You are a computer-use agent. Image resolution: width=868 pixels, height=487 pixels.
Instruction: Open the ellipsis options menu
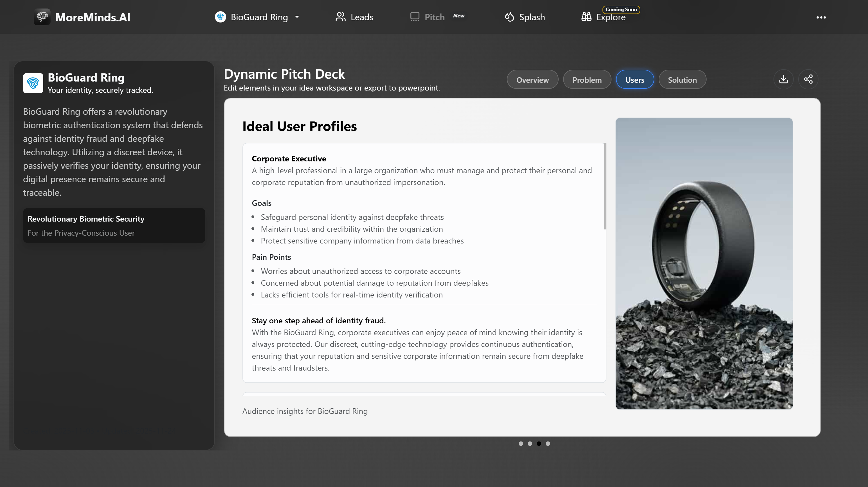point(822,17)
